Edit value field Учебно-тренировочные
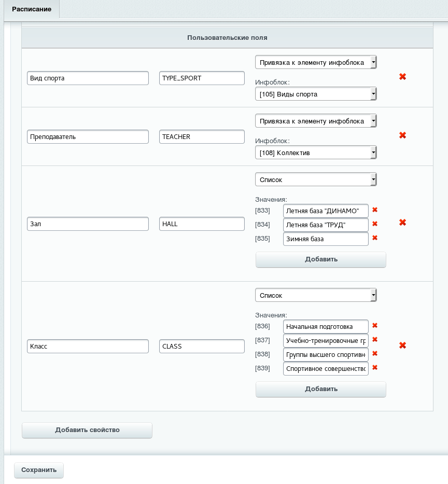This screenshot has height=484, width=448. pos(326,340)
